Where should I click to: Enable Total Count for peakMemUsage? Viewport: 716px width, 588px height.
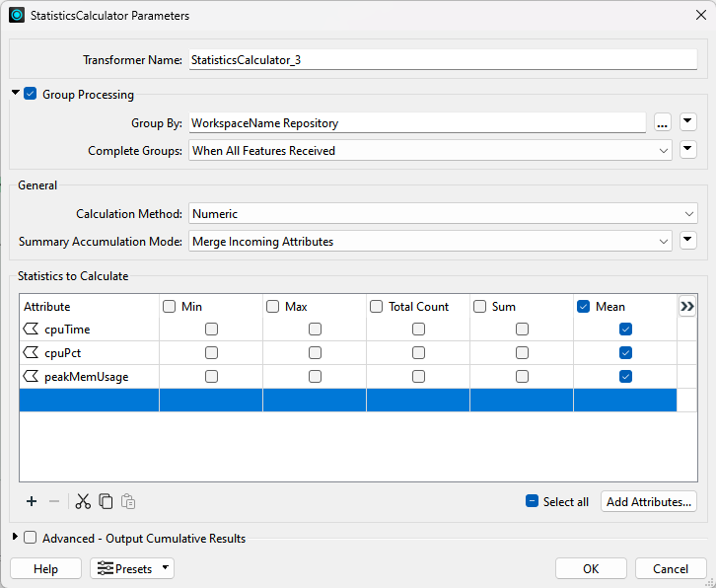(x=419, y=377)
